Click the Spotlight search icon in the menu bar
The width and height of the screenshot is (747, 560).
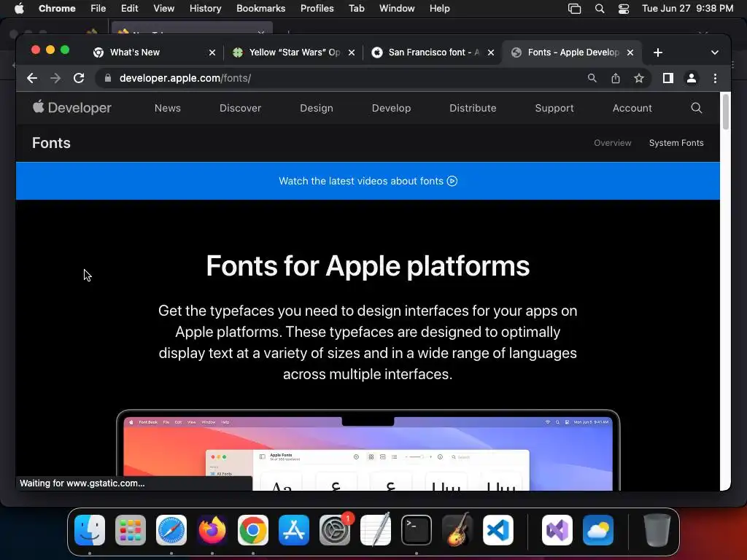pos(600,9)
